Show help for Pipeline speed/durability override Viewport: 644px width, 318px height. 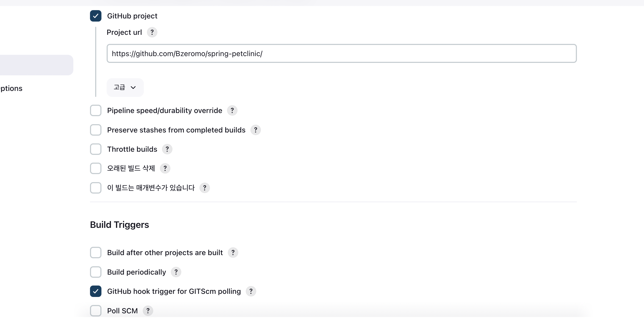[x=232, y=111]
